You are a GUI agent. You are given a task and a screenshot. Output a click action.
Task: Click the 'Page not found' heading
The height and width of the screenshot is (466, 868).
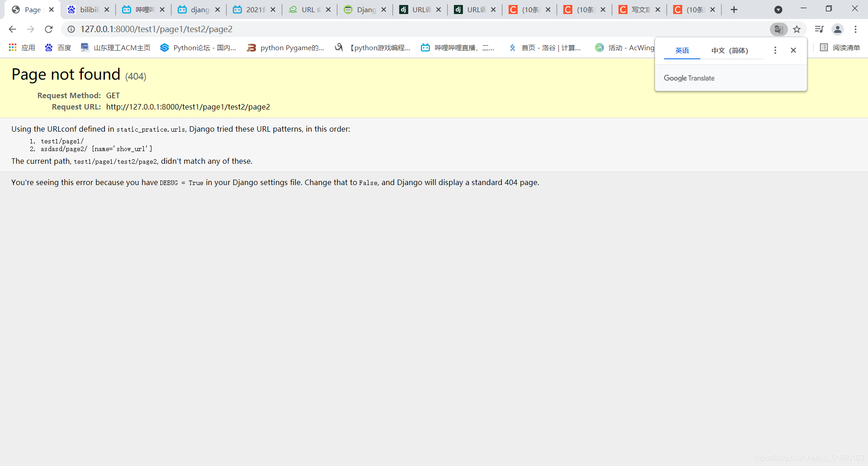tap(66, 74)
